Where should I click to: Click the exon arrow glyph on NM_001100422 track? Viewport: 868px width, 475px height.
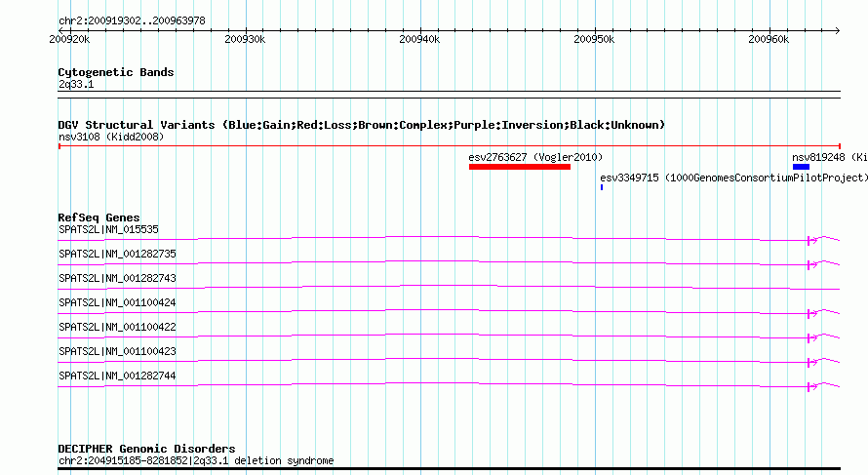coord(812,337)
